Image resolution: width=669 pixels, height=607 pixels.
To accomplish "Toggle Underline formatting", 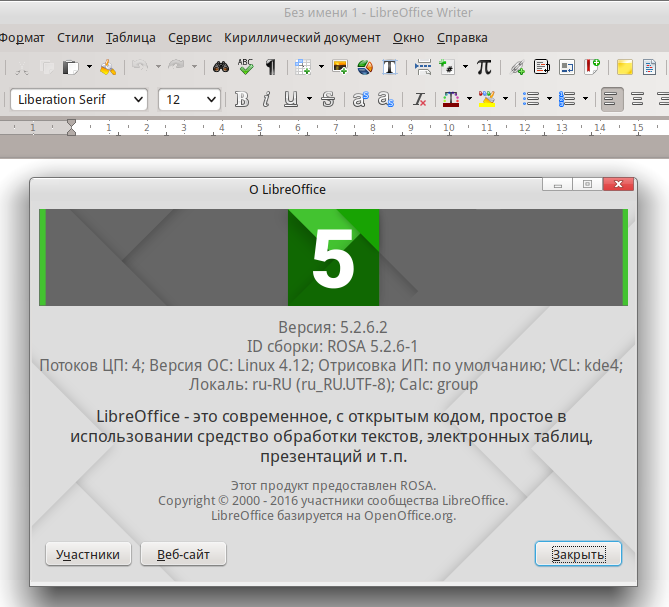I will coord(291,99).
